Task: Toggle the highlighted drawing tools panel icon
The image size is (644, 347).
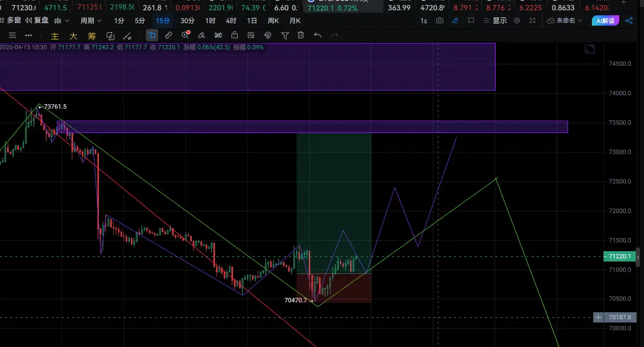Action: coord(152,36)
